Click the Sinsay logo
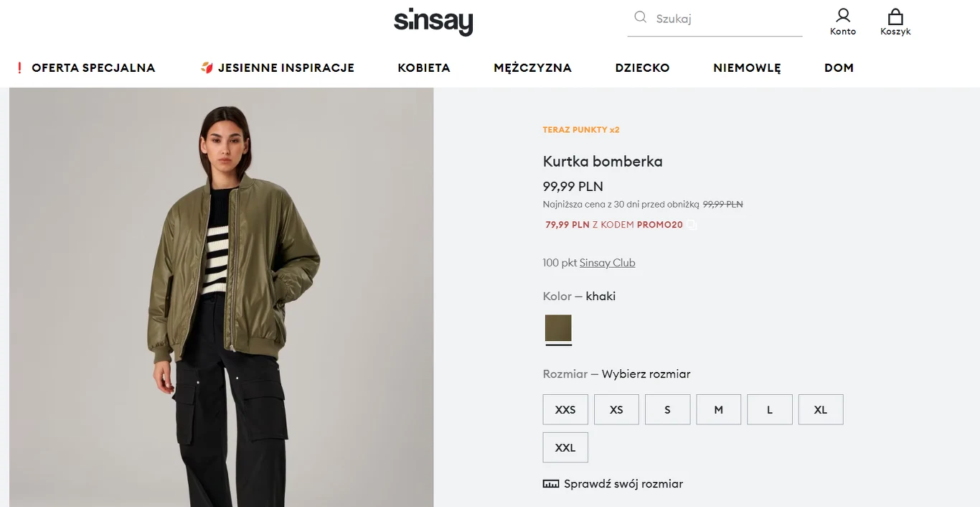Viewport: 980px width, 507px height. tap(433, 21)
